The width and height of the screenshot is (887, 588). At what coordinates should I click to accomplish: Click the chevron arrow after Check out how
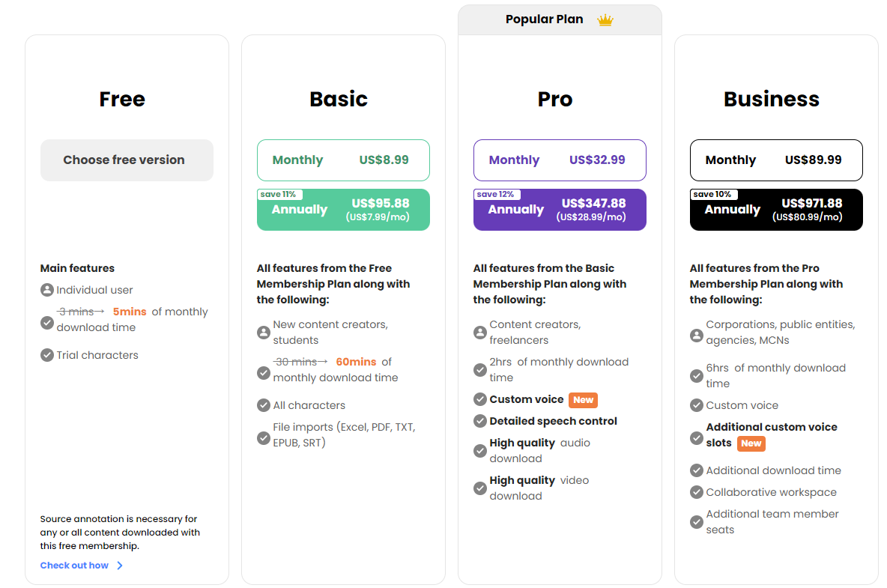120,566
